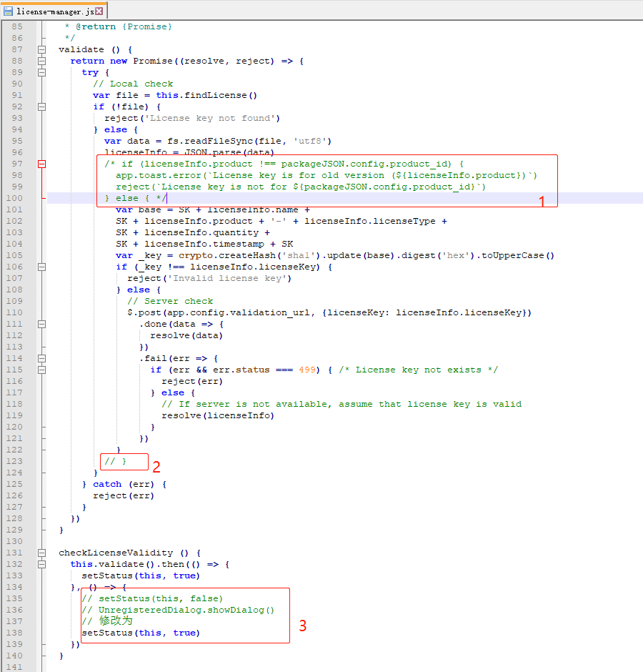Fold the try block at line 89
This screenshot has width=643, height=672.
click(41, 72)
